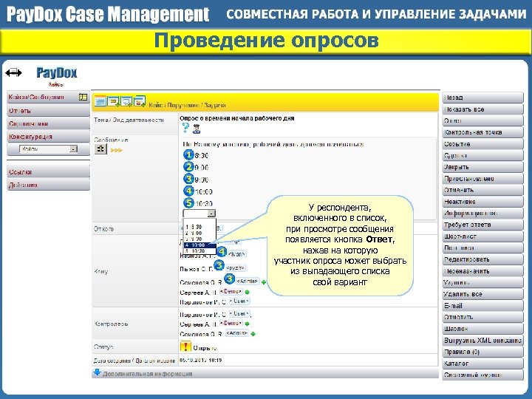Click the blue down arrow beside Дополнительная информация

[x=97, y=372]
